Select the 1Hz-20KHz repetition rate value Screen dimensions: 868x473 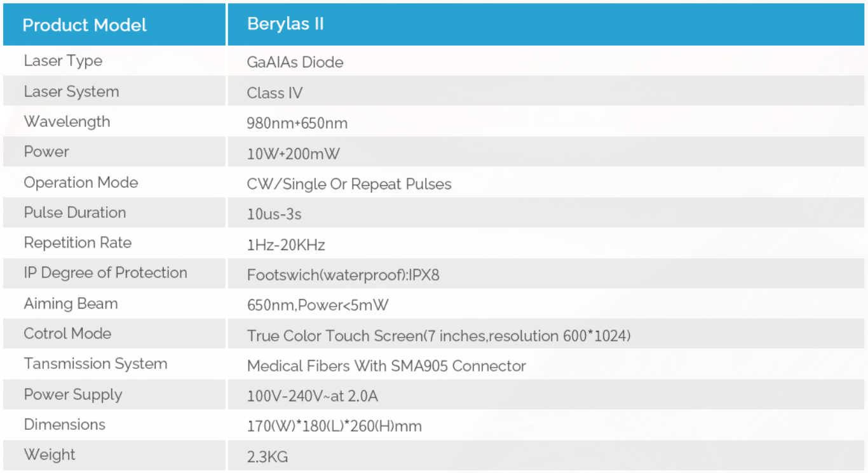tap(286, 245)
